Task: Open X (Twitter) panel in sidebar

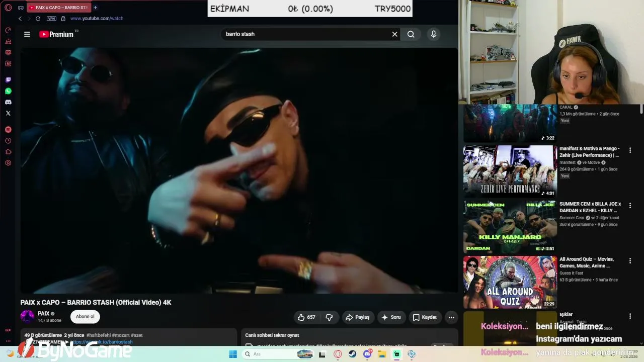Action: (8, 113)
